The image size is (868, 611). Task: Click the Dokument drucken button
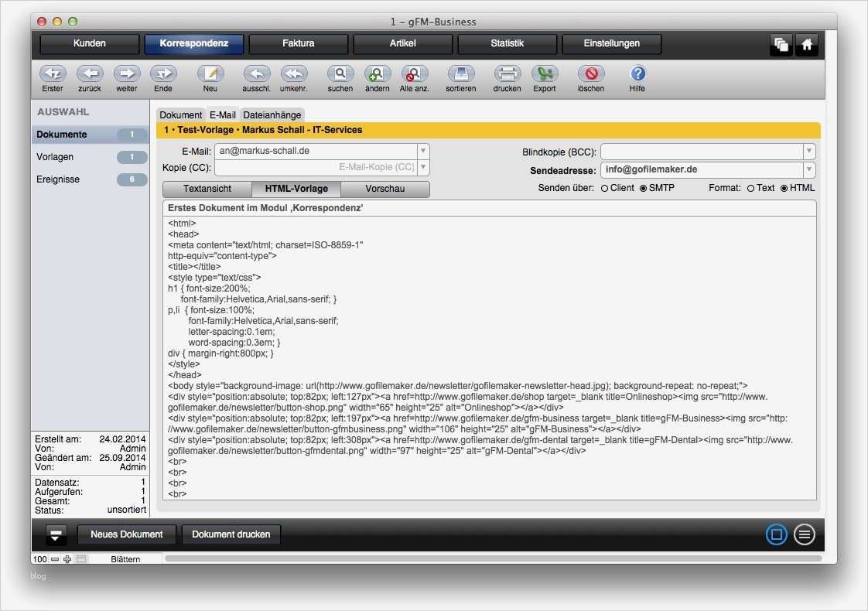(231, 534)
